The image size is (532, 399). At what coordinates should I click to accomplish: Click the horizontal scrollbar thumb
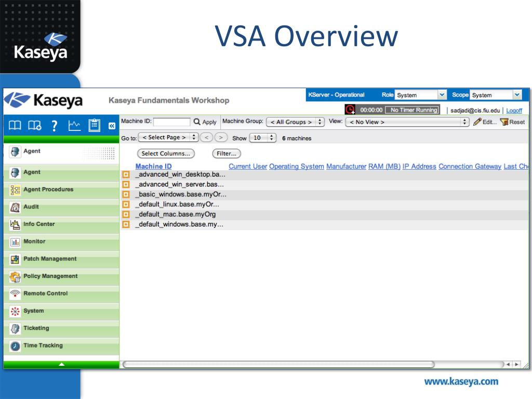click(x=278, y=364)
